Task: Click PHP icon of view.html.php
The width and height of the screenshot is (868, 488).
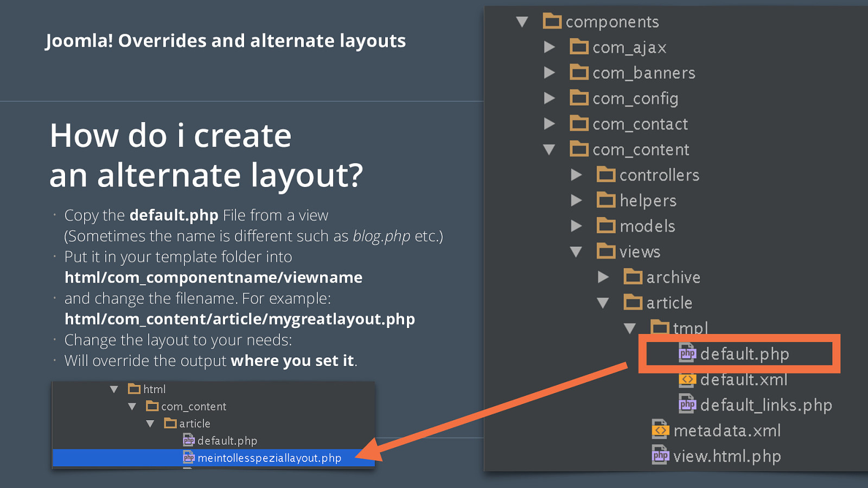Action: (660, 455)
